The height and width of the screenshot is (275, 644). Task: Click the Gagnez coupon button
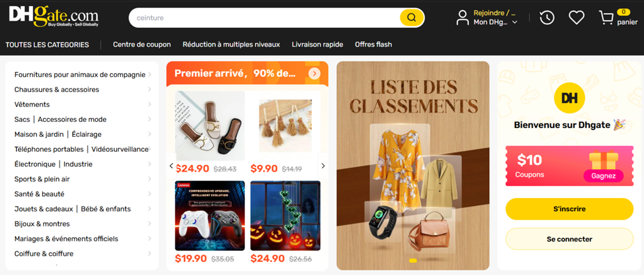tap(604, 176)
